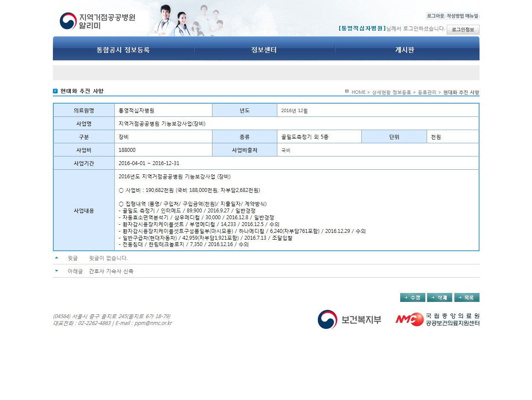Click the blue arrow icon next to 현대화 추진 사항 title
Screen dimensions: 532x400
tap(55, 91)
